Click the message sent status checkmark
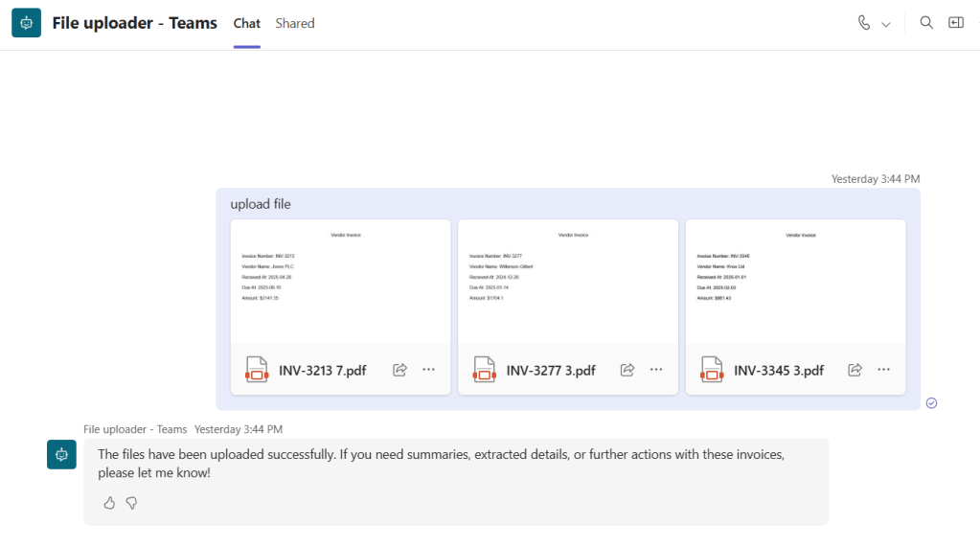 pos(931,403)
